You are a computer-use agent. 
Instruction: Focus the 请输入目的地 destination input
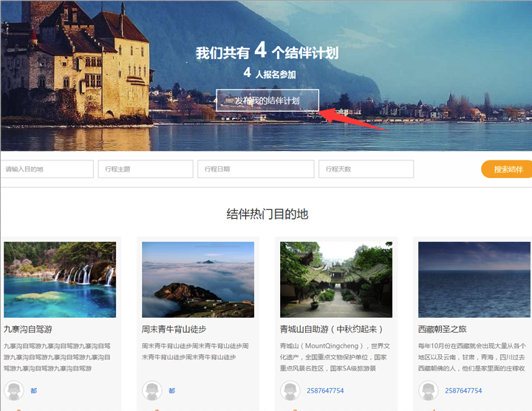coord(47,169)
